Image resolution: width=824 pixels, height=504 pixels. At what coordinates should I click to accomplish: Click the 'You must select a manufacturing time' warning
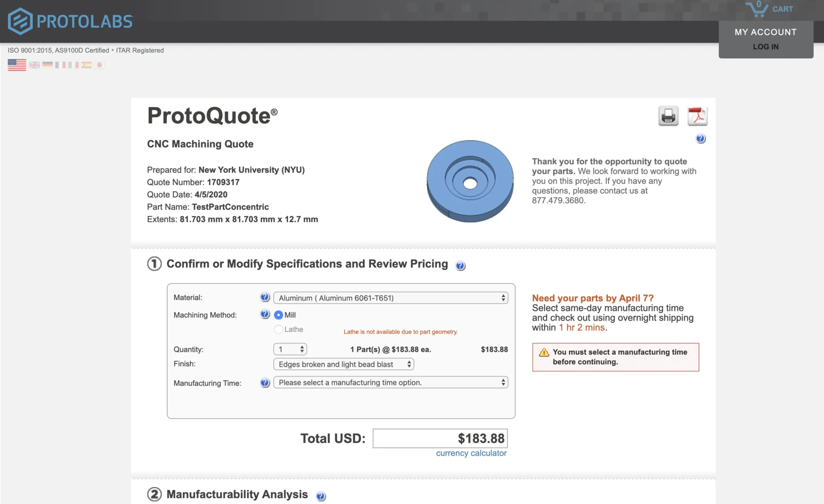tap(616, 357)
